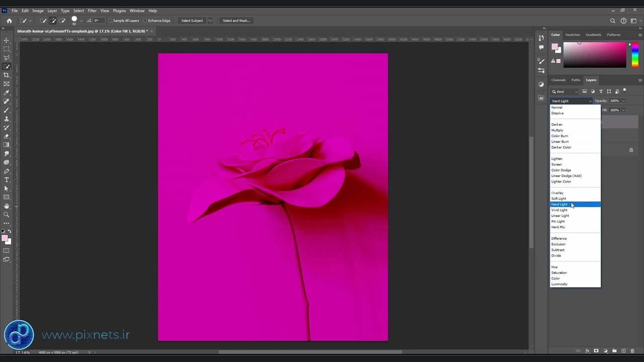The image size is (644, 362).
Task: Click the rainbow hue slider strip
Action: pyautogui.click(x=635, y=55)
